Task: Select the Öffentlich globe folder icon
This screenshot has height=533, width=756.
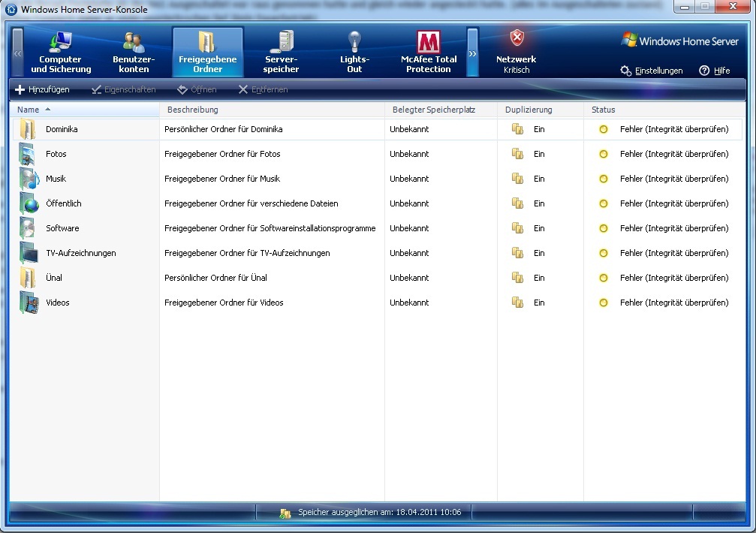Action: coord(29,203)
